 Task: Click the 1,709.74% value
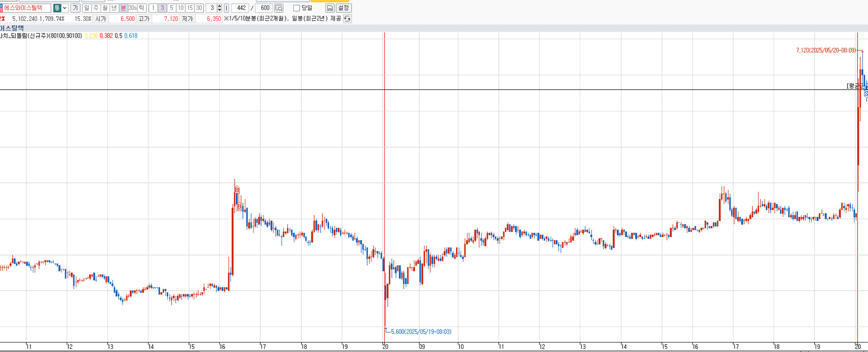52,19
